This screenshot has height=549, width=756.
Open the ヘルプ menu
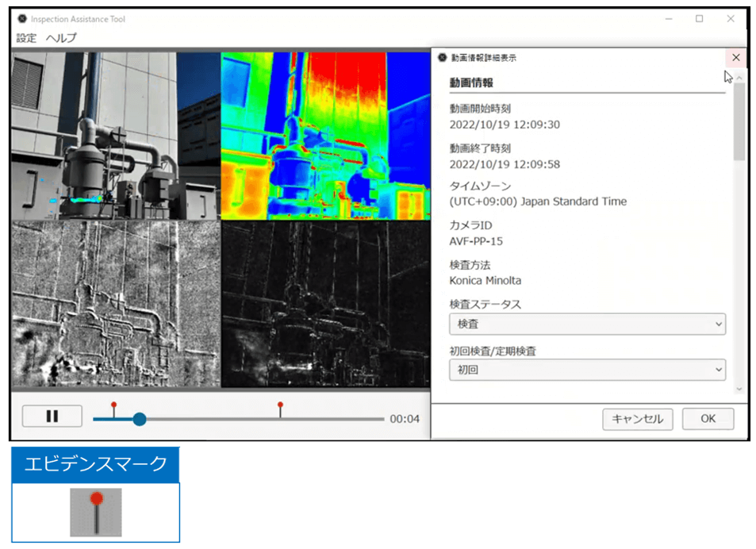coord(61,38)
